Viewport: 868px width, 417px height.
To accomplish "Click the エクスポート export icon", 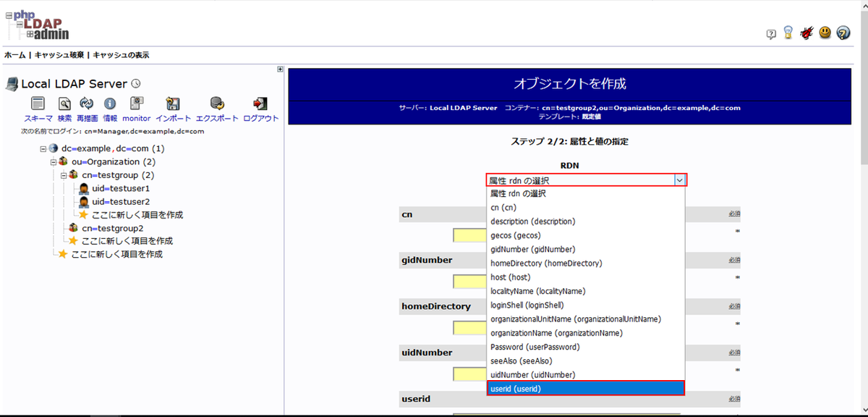I will click(217, 104).
